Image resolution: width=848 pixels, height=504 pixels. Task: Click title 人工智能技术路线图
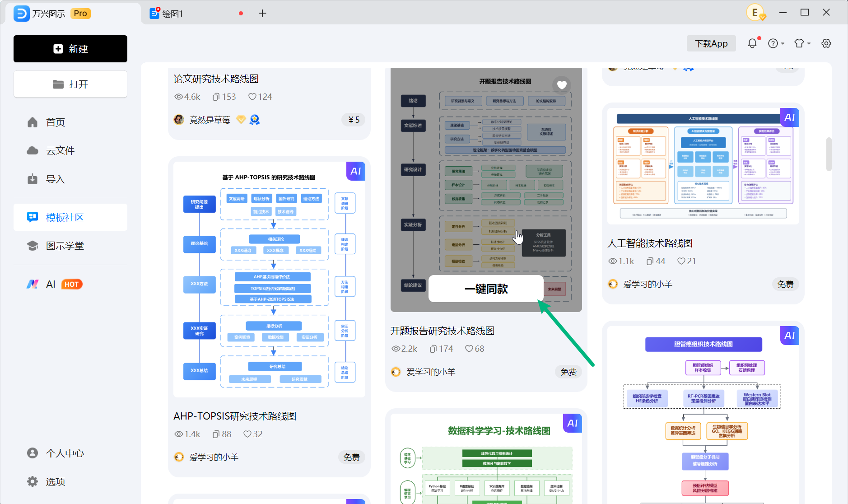pos(650,243)
